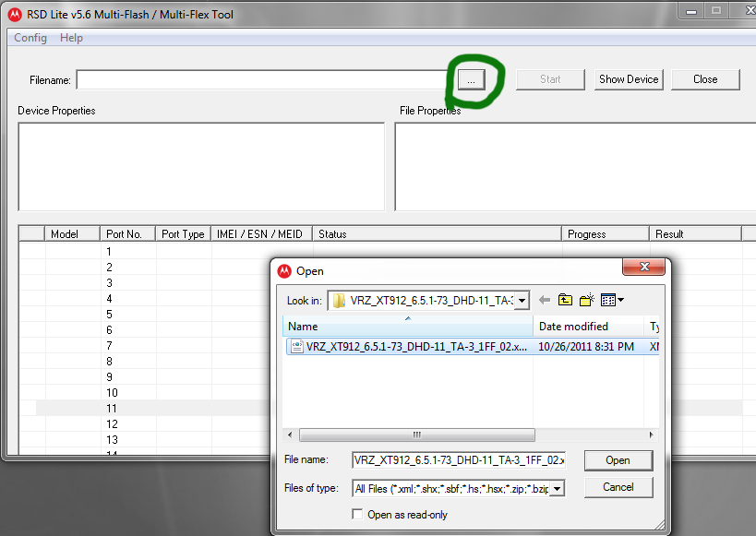Viewport: 756px width, 536px height.
Task: Open the Config menu
Action: click(30, 38)
